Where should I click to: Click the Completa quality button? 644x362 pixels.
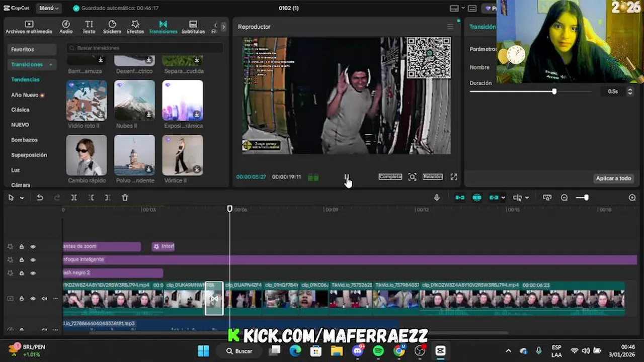pos(390,177)
